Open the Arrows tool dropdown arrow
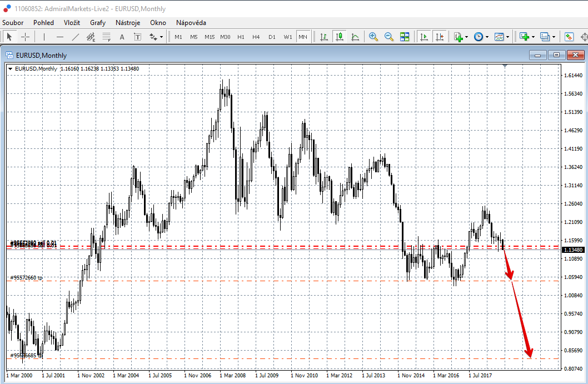Viewport: 588px width, 384px height. click(161, 37)
